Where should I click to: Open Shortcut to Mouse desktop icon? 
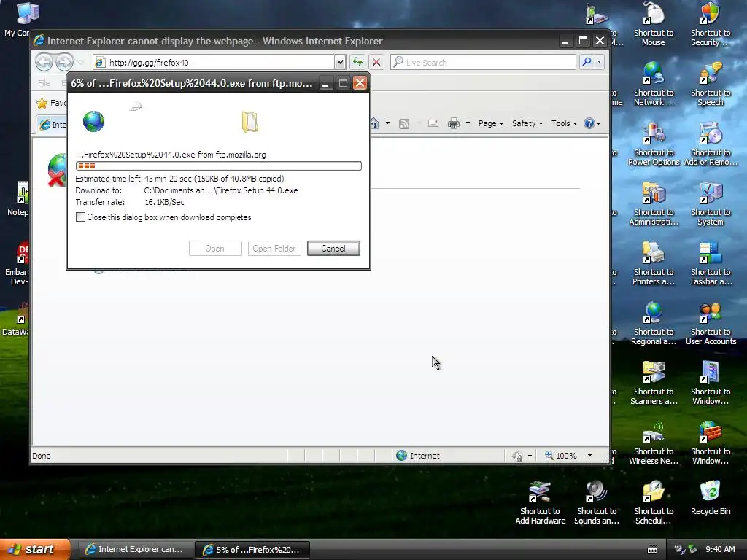(x=654, y=24)
